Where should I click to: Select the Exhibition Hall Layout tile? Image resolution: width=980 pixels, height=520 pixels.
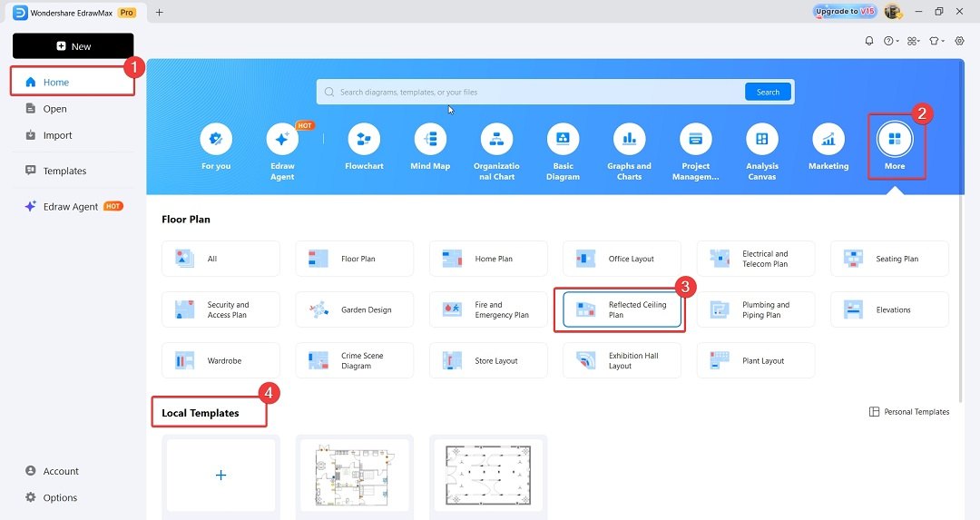[622, 360]
